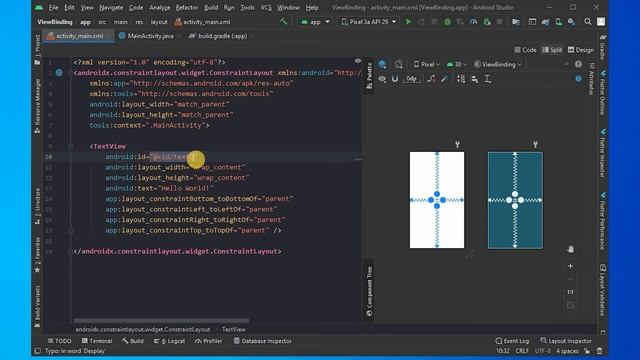Click the editor horizontal scrollbar

[161, 321]
